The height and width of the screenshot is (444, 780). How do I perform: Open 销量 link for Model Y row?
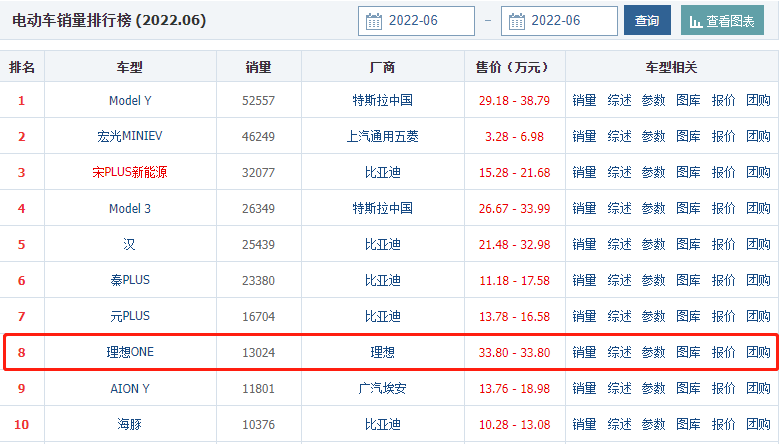[x=584, y=100]
